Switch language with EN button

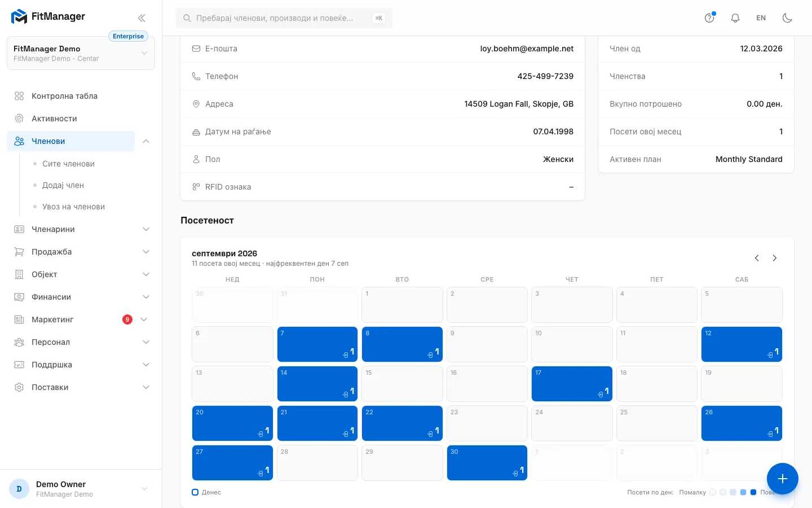tap(761, 18)
